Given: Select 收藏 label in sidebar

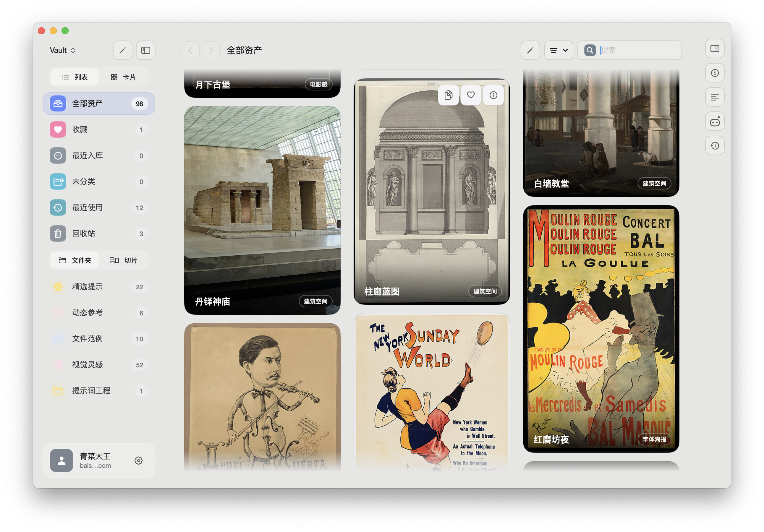Looking at the screenshot, I should (x=80, y=129).
